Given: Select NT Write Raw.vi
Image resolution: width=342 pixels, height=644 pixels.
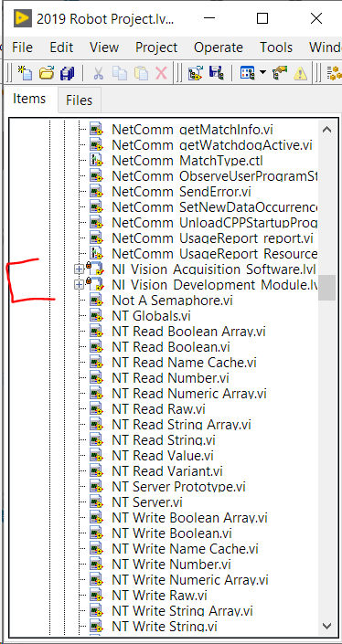Looking at the screenshot, I should (x=159, y=595).
